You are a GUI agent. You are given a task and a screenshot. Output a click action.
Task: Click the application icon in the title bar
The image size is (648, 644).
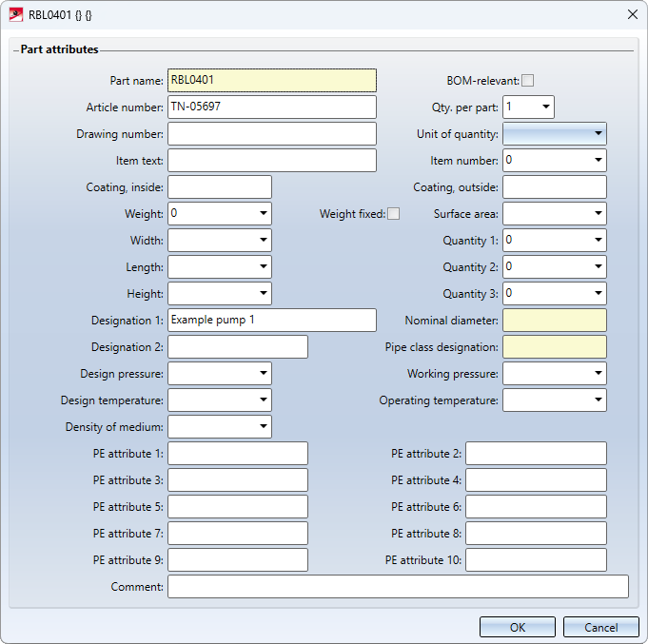tap(16, 15)
